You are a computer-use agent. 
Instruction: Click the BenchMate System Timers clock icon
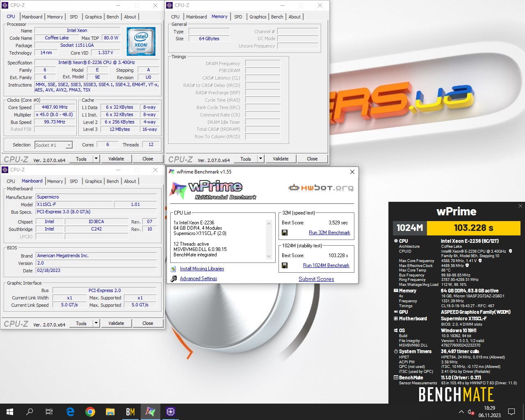(x=396, y=352)
